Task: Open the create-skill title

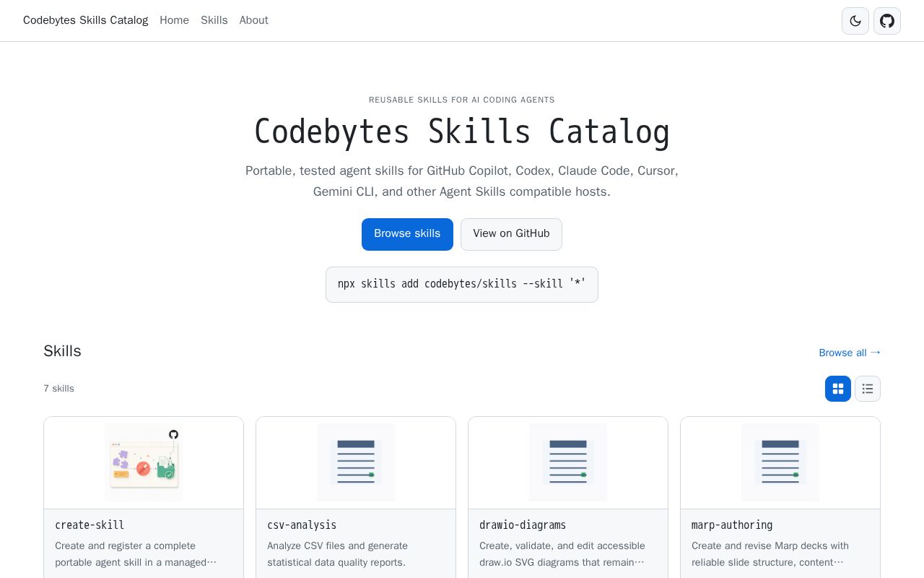Action: point(90,525)
